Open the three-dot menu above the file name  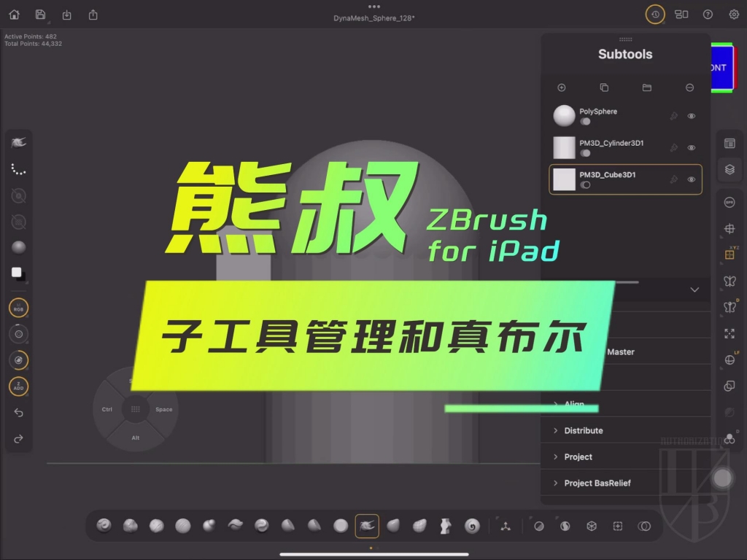pyautogui.click(x=374, y=7)
